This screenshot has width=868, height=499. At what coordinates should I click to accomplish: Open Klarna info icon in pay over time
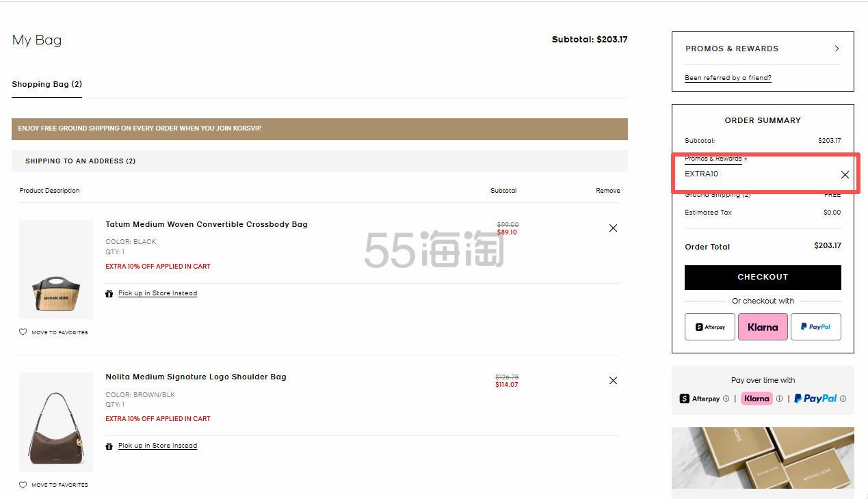(779, 399)
